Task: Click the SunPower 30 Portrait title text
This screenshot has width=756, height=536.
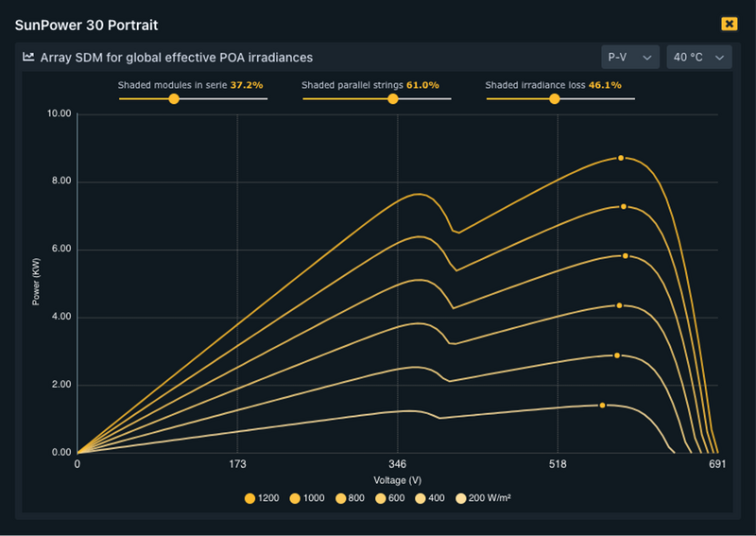Action: (86, 24)
